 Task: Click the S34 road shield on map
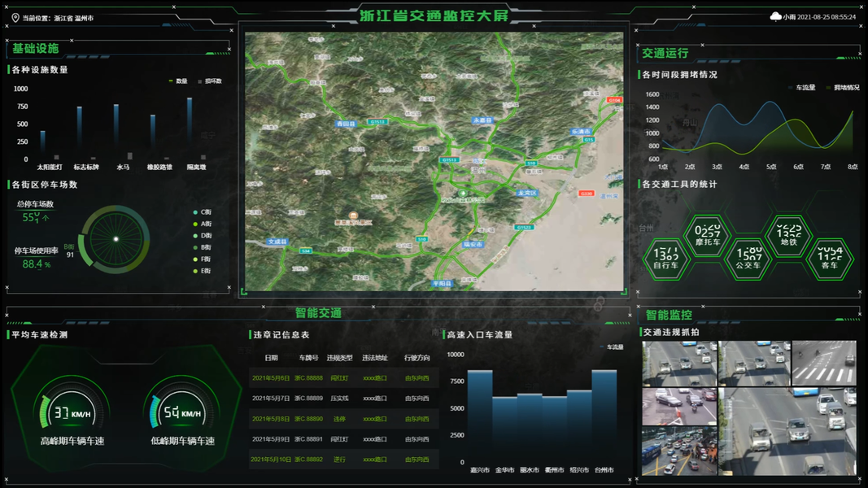306,251
